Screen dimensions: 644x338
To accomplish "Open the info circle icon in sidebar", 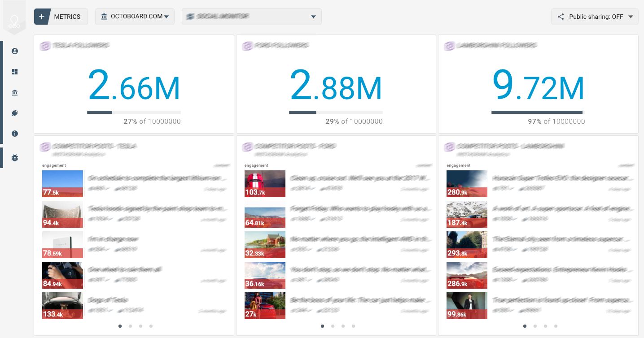I will 15,134.
